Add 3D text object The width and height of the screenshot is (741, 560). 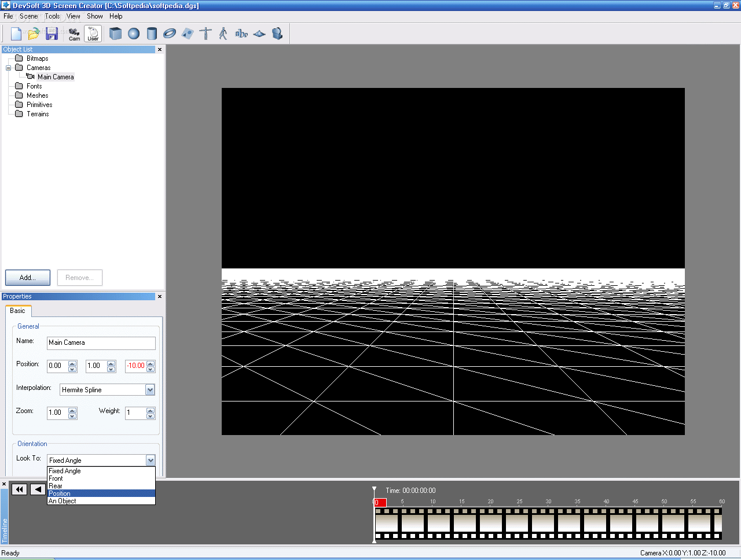(x=241, y=34)
